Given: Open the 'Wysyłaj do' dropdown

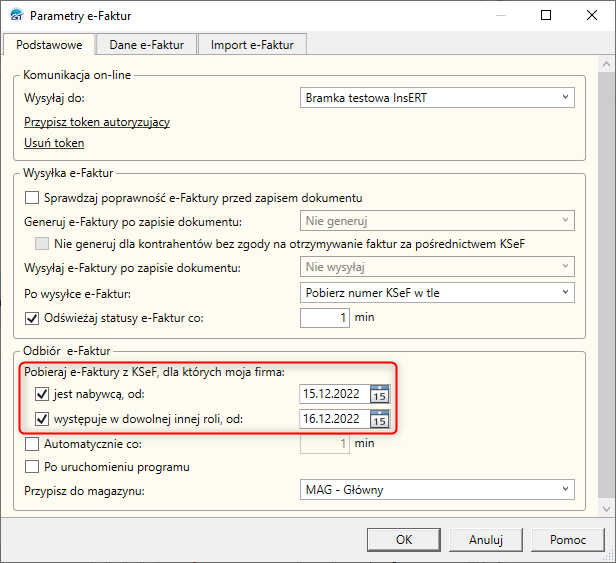Looking at the screenshot, I should [438, 97].
